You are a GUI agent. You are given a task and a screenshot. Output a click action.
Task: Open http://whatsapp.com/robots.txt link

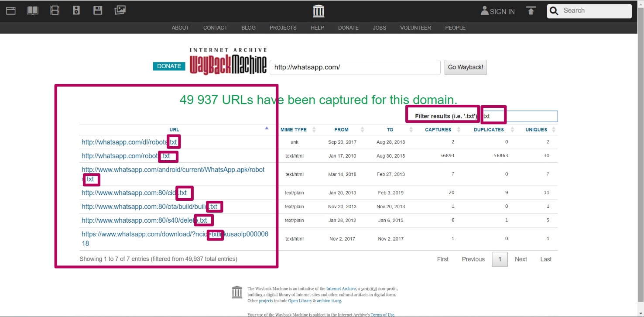(126, 156)
